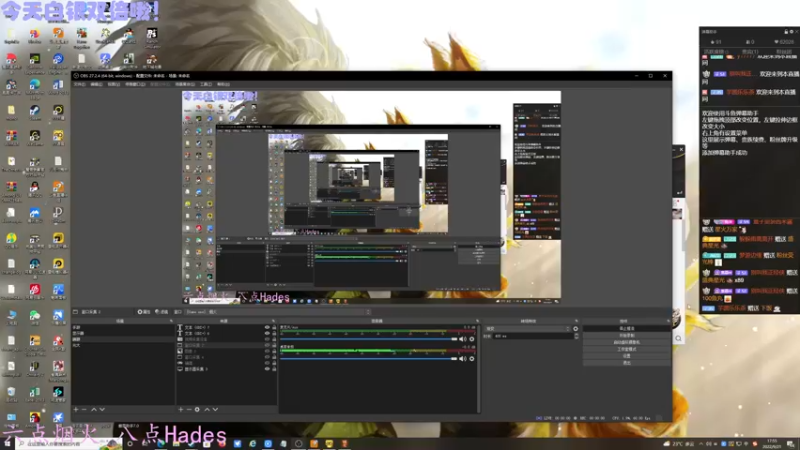Image resolution: width=800 pixels, height=450 pixels.
Task: Click source Properties button above Scenes panel
Action: [144, 312]
